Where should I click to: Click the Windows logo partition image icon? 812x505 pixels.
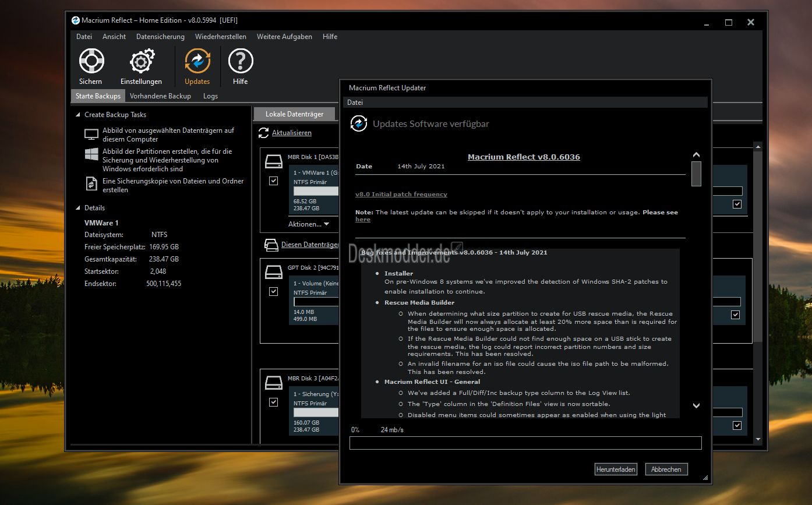click(91, 154)
